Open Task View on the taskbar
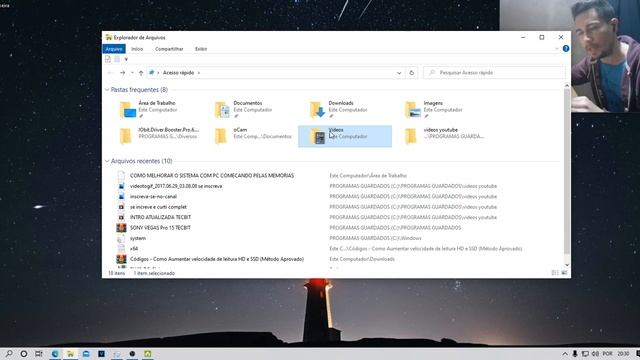The width and height of the screenshot is (640, 360). pos(39,353)
